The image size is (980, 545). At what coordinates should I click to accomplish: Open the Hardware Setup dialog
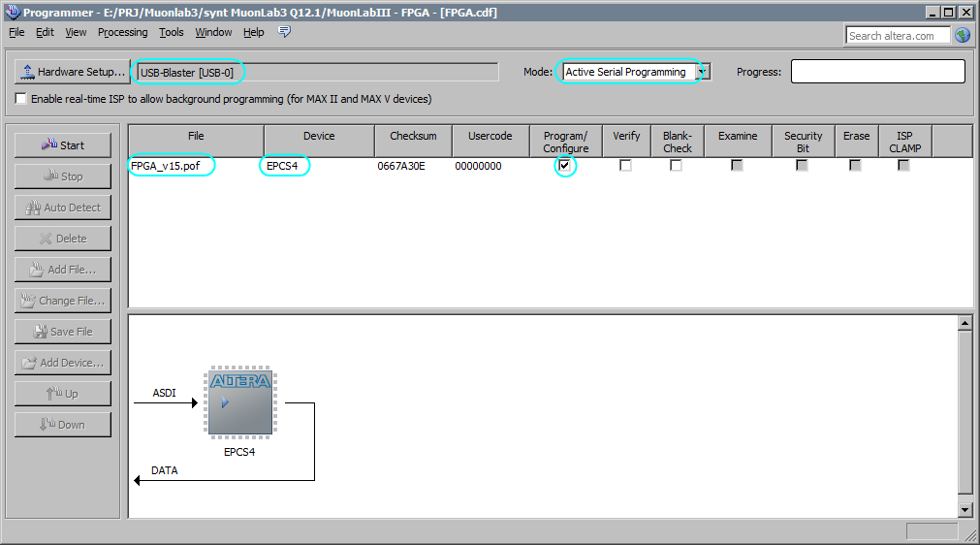pyautogui.click(x=73, y=72)
